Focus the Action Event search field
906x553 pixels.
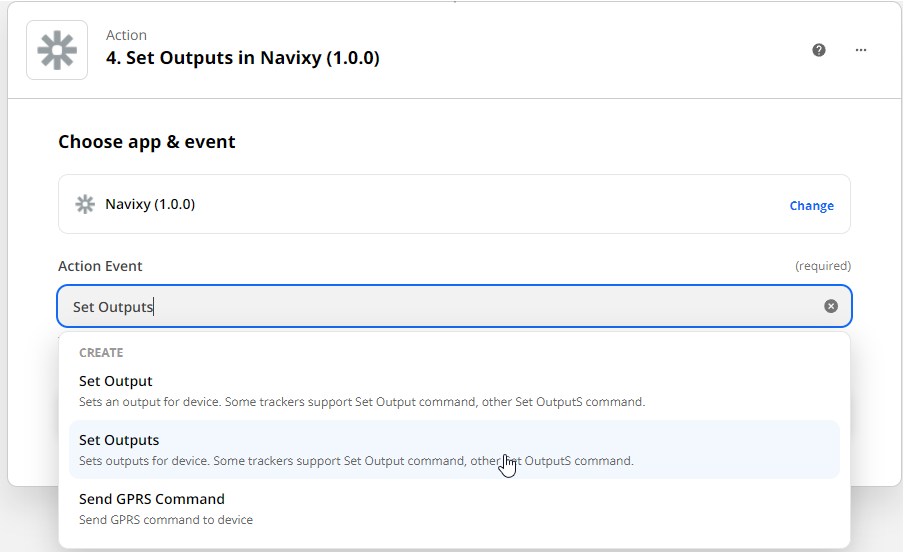[454, 306]
